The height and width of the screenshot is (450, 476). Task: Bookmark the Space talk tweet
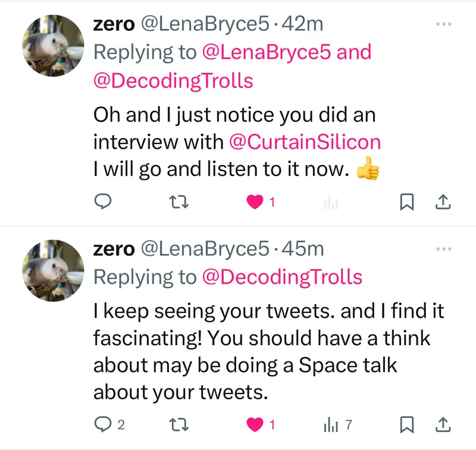[406, 424]
